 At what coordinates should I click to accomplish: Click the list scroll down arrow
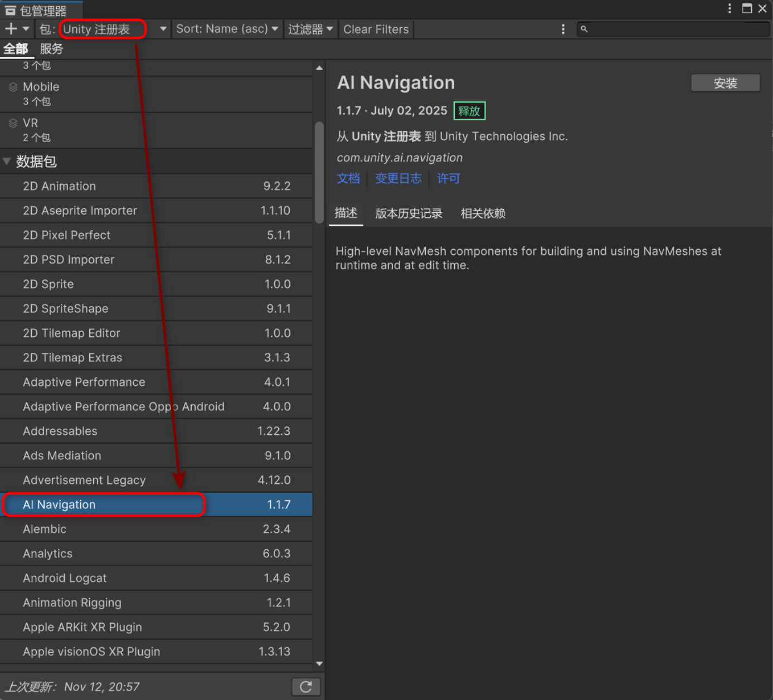(x=319, y=664)
